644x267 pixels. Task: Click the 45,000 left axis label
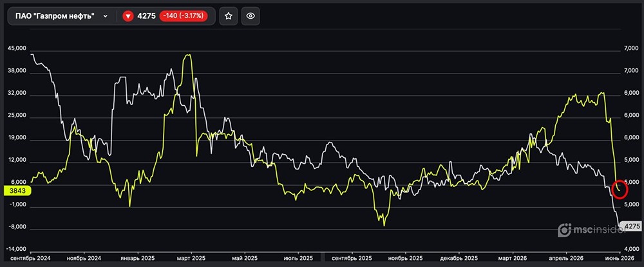click(17, 48)
